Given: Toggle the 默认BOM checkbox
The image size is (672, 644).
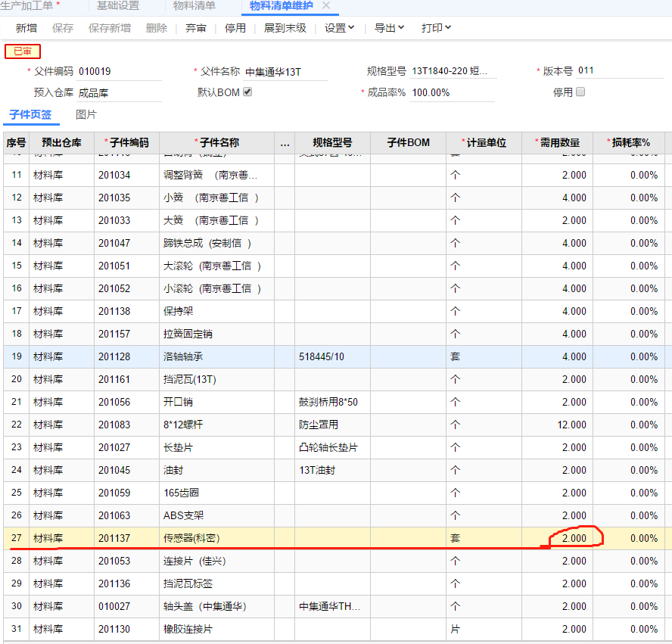Looking at the screenshot, I should click(x=247, y=92).
